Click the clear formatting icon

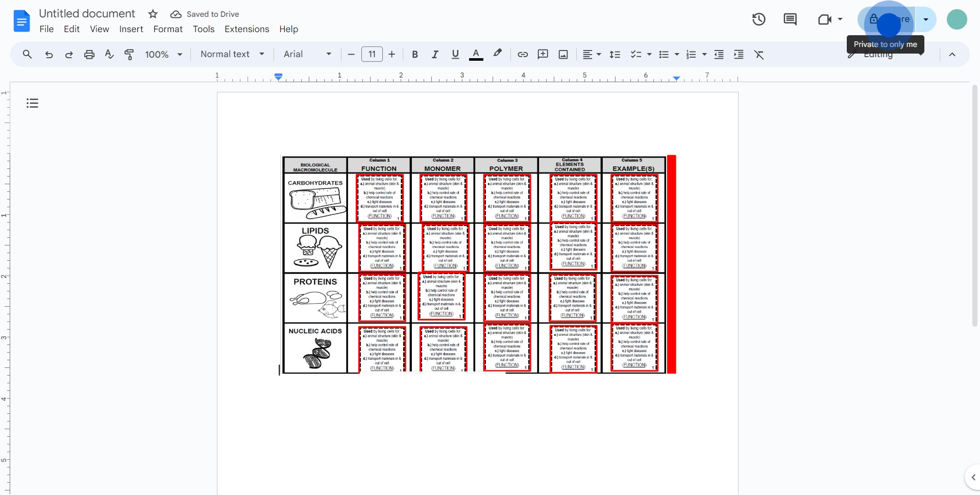pos(759,55)
